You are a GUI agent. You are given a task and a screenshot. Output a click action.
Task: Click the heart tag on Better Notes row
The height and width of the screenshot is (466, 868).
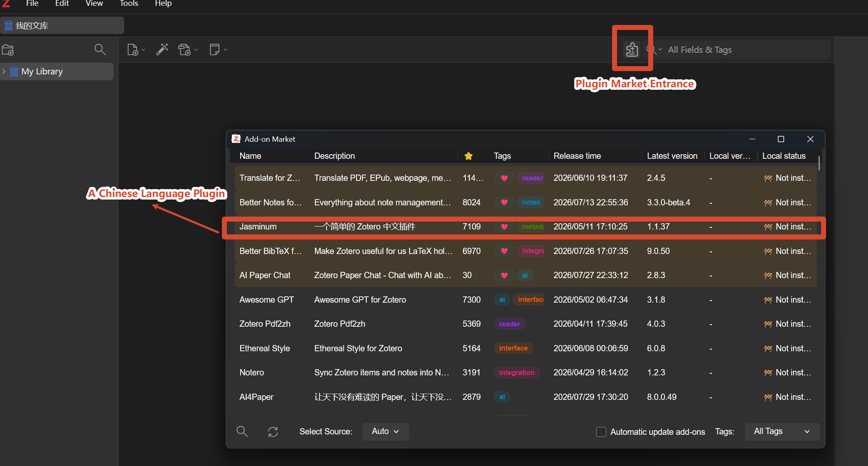[x=504, y=202]
